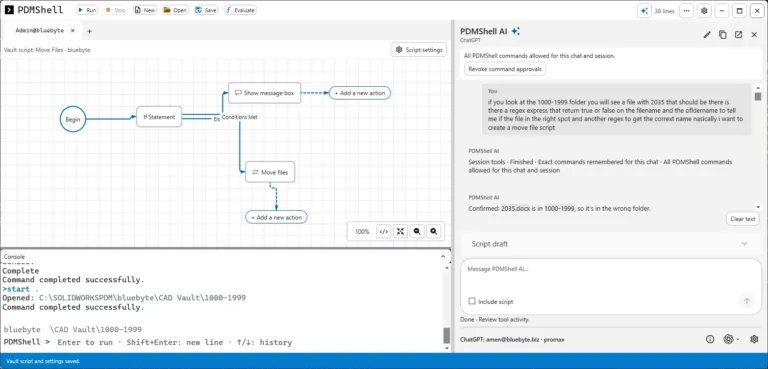Click the console scrollbar thumb
Viewport: 768px width, 369px height.
coord(446,336)
